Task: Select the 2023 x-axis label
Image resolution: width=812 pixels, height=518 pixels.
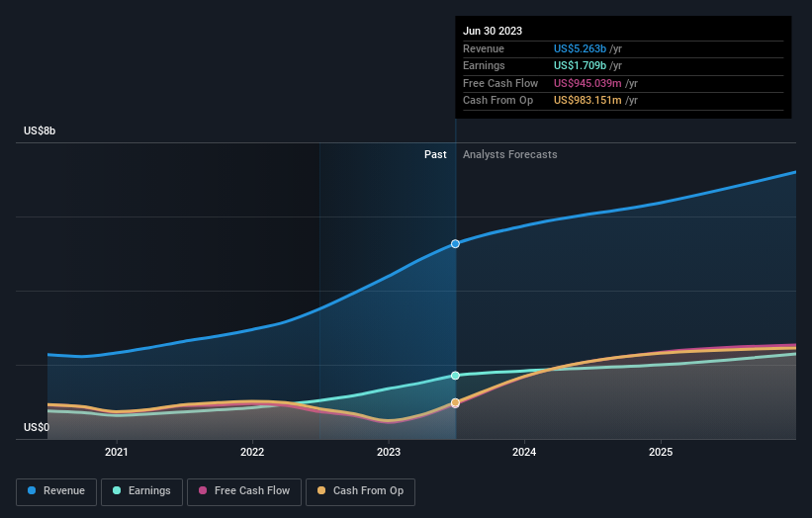Action: coord(389,452)
